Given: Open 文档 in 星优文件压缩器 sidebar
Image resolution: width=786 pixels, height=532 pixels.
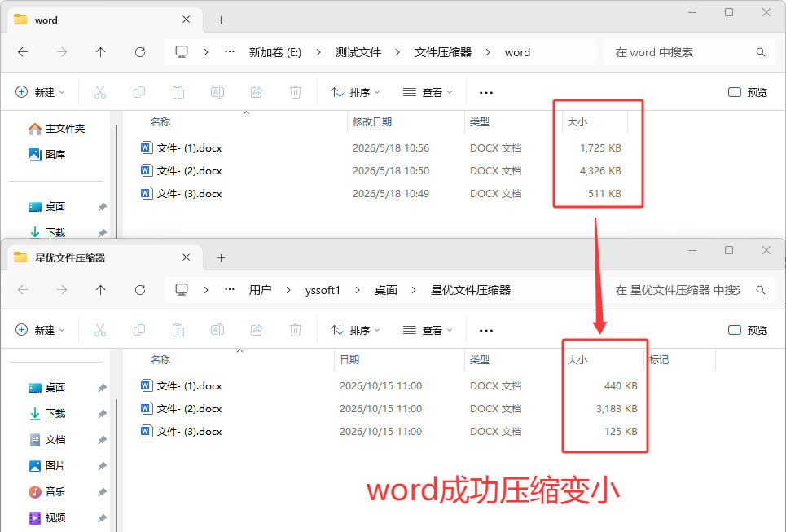Looking at the screenshot, I should (x=47, y=440).
